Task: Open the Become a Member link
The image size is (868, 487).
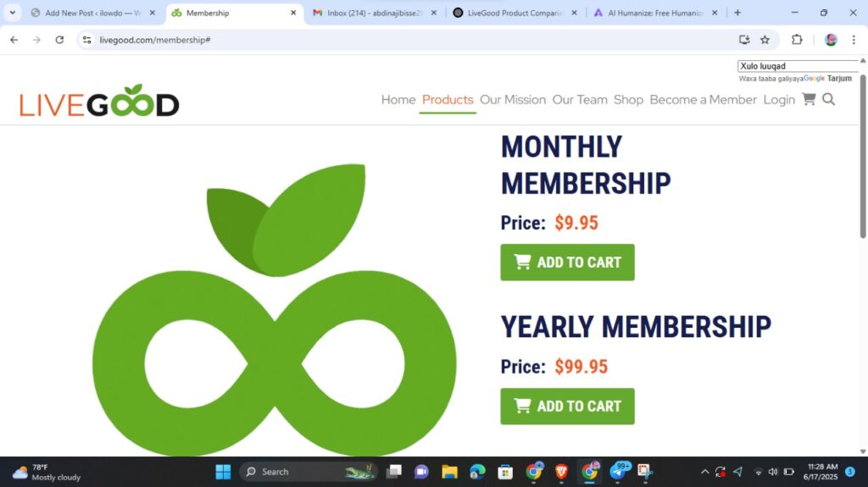Action: (x=703, y=100)
